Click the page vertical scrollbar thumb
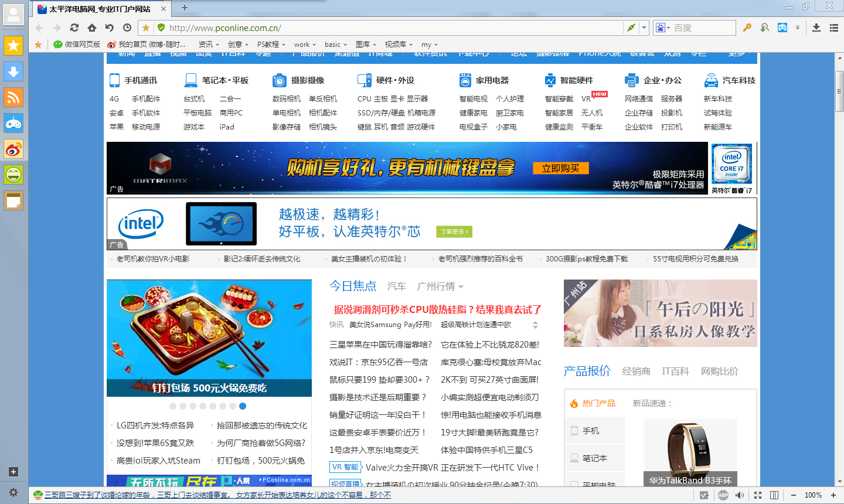Screen dimensions: 844x504 pos(839,91)
